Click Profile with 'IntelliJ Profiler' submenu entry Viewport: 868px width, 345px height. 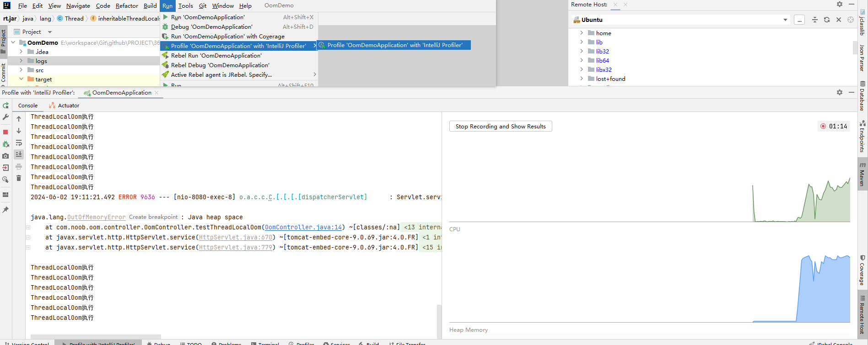coord(394,45)
